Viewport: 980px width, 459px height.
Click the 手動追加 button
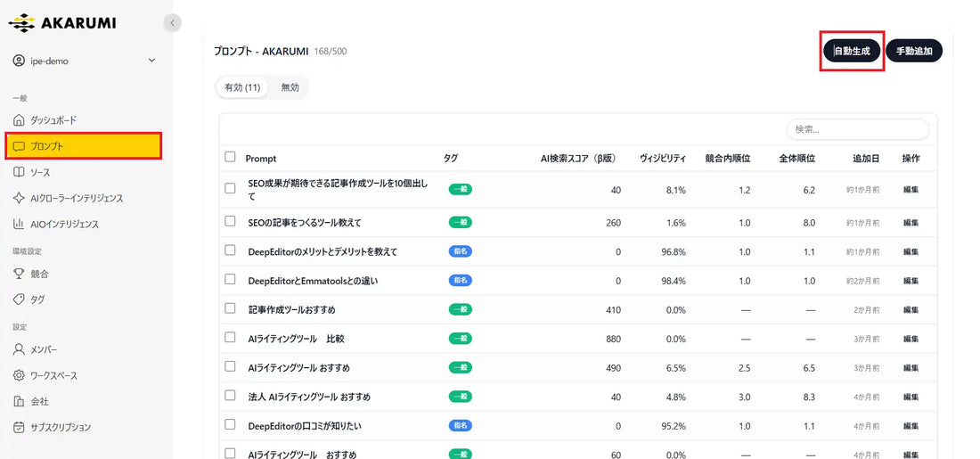coord(914,52)
